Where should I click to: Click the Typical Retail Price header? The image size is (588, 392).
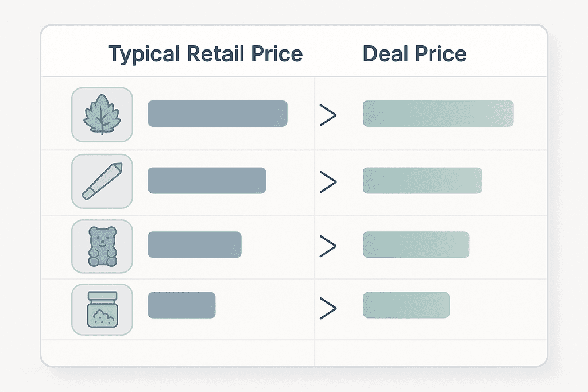[205, 54]
